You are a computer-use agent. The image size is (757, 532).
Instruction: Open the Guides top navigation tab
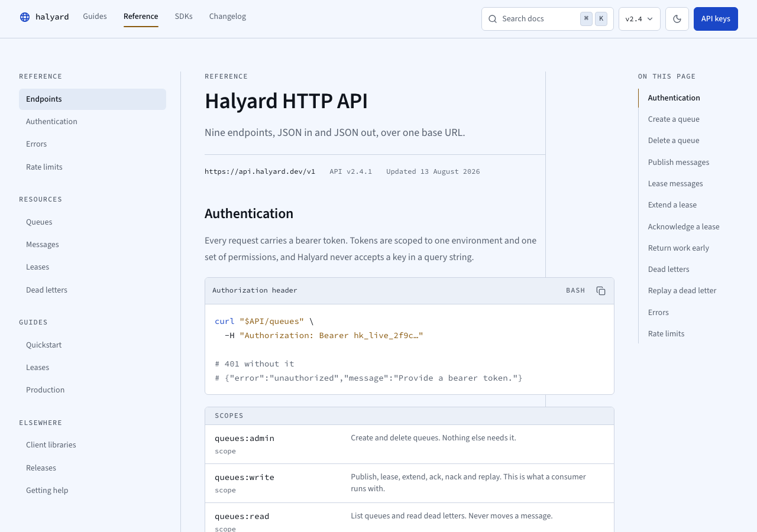coord(95,17)
